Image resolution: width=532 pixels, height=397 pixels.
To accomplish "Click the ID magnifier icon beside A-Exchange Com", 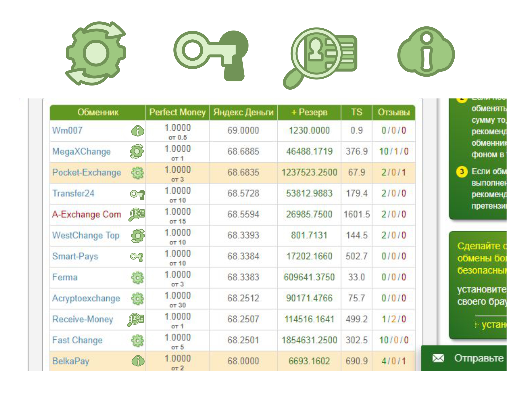I will click(137, 214).
